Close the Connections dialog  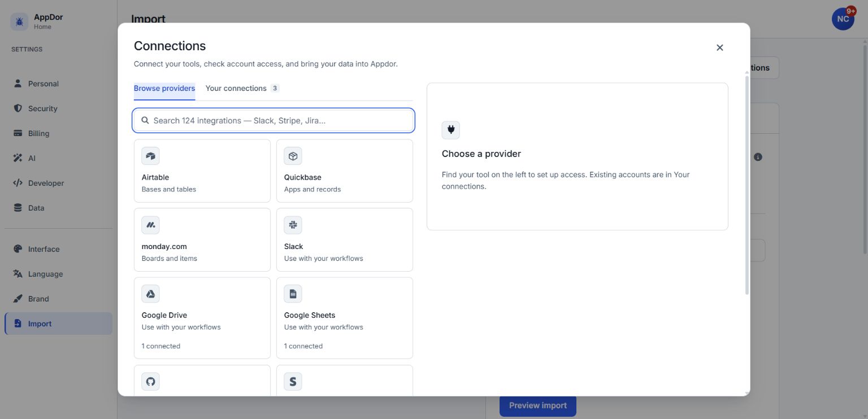pos(719,47)
